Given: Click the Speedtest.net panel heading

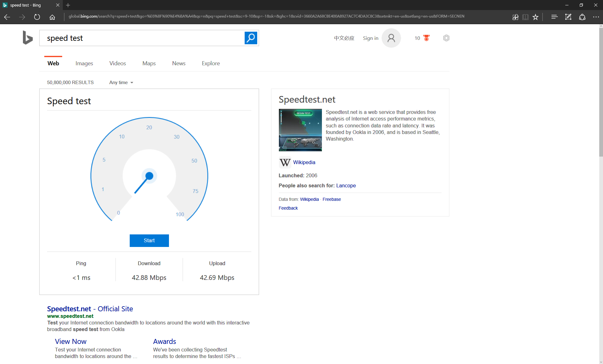Looking at the screenshot, I should 307,99.
